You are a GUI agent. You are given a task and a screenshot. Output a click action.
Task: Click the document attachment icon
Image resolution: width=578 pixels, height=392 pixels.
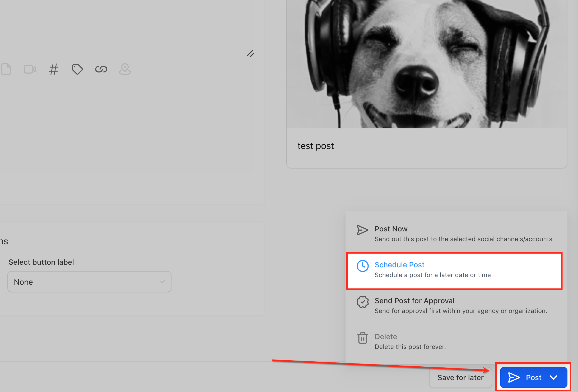pyautogui.click(x=6, y=69)
